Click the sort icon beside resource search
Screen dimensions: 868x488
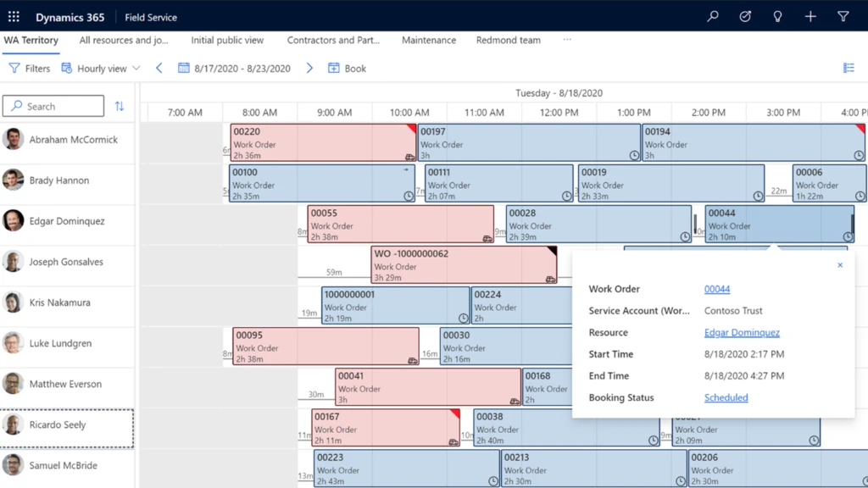[x=119, y=106]
